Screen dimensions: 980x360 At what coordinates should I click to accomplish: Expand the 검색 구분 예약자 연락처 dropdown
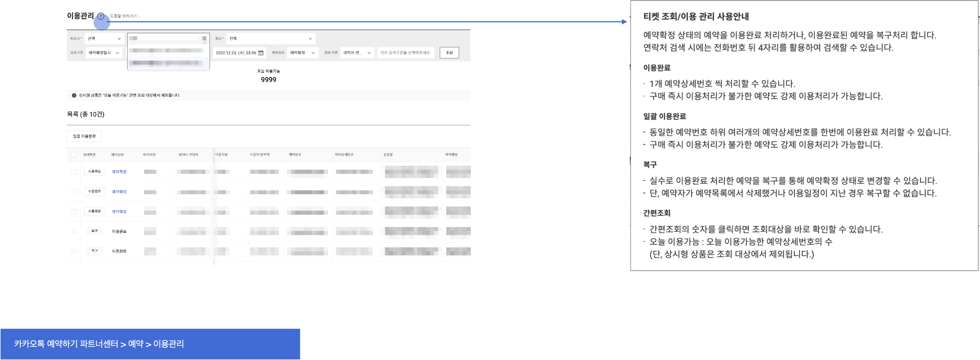pyautogui.click(x=357, y=53)
